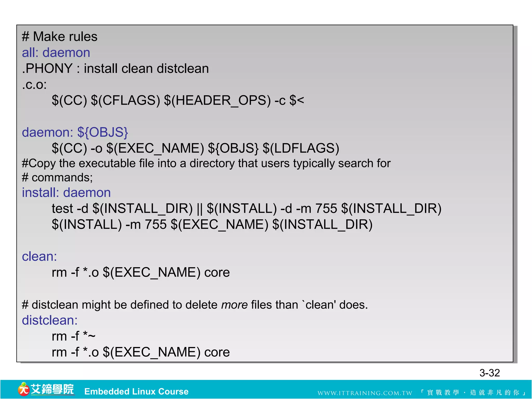
Task: Select the '$(CC) -o $(EXEC_NAME)' link command line
Action: [195, 148]
